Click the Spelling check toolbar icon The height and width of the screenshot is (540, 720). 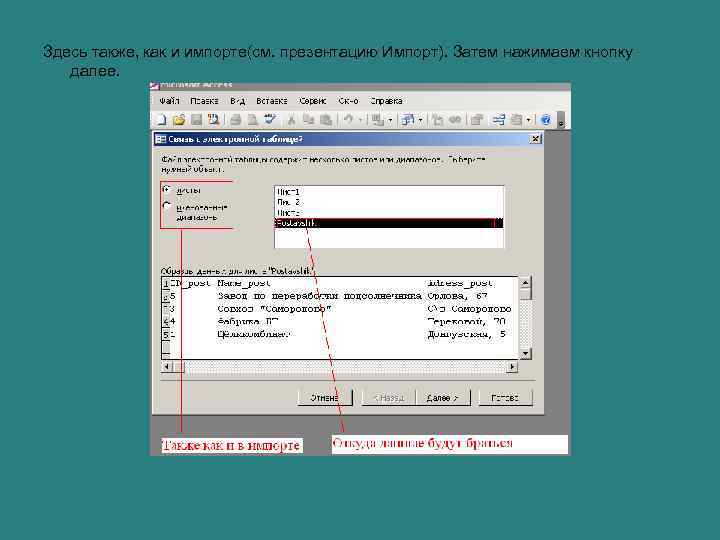point(270,120)
